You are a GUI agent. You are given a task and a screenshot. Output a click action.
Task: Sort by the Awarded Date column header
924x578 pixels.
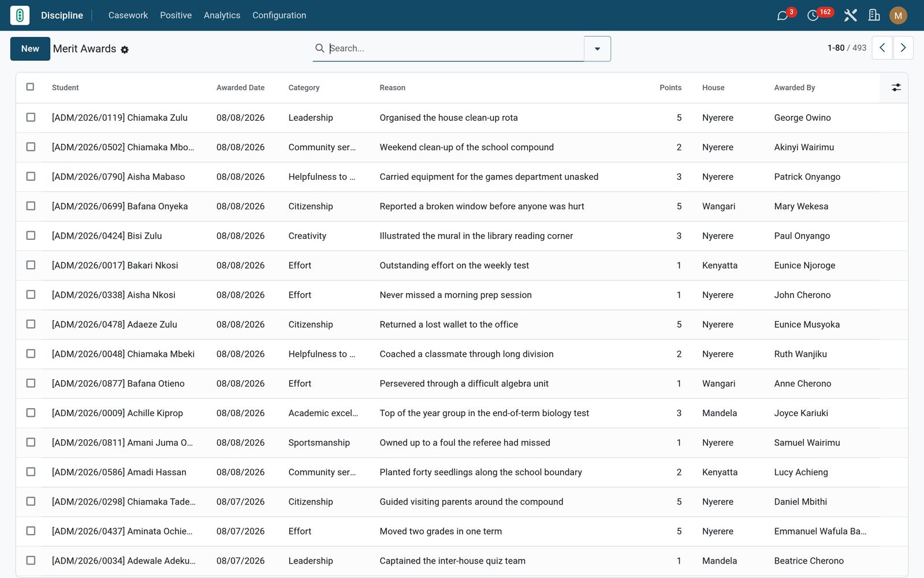[240, 88]
